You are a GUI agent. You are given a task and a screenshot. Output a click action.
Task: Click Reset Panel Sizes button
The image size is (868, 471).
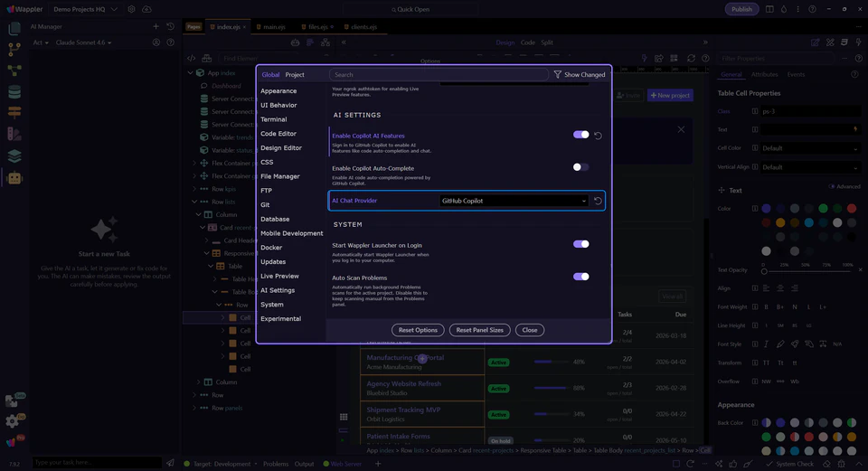coord(480,330)
